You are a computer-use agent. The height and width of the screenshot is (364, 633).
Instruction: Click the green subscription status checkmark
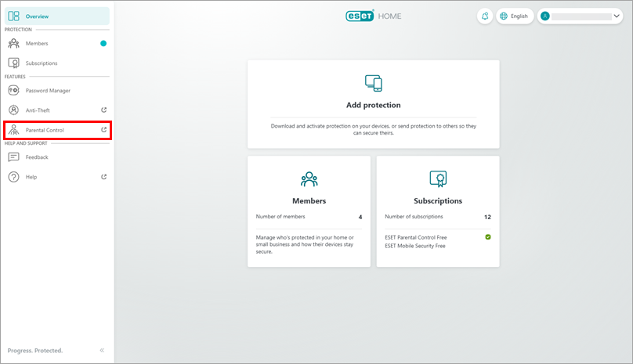[487, 236]
